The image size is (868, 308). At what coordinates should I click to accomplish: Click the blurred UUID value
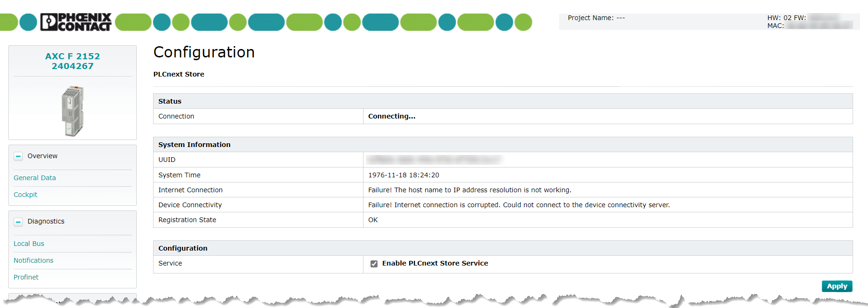click(434, 160)
